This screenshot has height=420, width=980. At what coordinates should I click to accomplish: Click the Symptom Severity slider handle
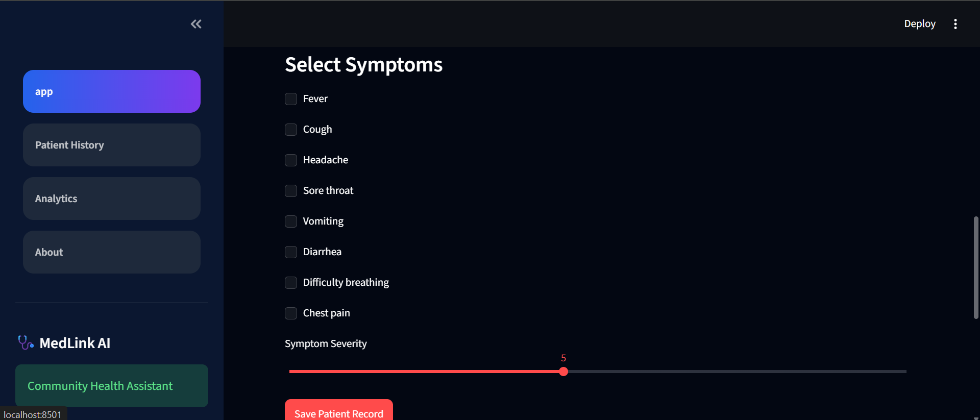coord(563,372)
